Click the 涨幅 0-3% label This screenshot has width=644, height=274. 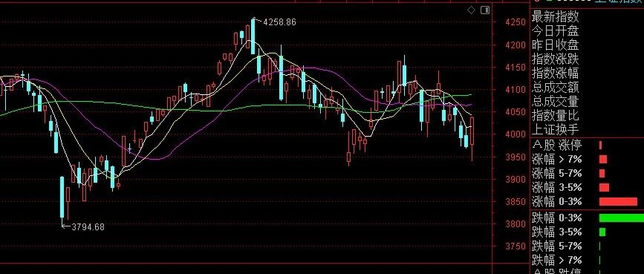coord(557,202)
